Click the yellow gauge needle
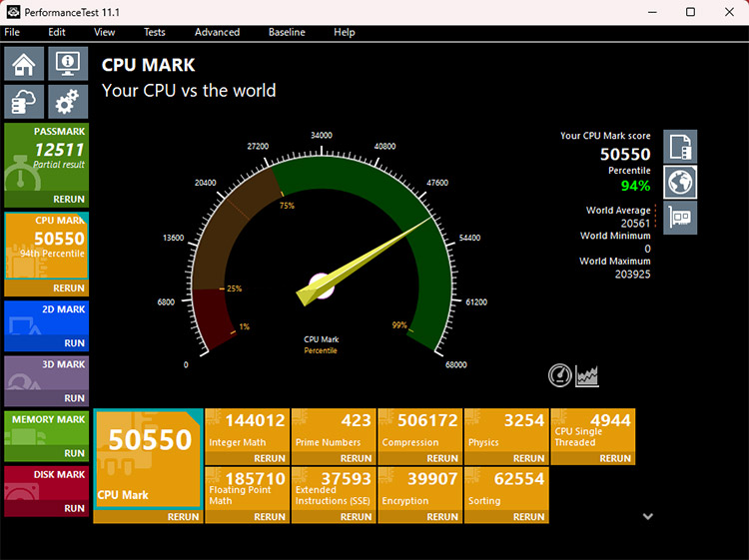Screen dimensions: 749x560 click(364, 262)
